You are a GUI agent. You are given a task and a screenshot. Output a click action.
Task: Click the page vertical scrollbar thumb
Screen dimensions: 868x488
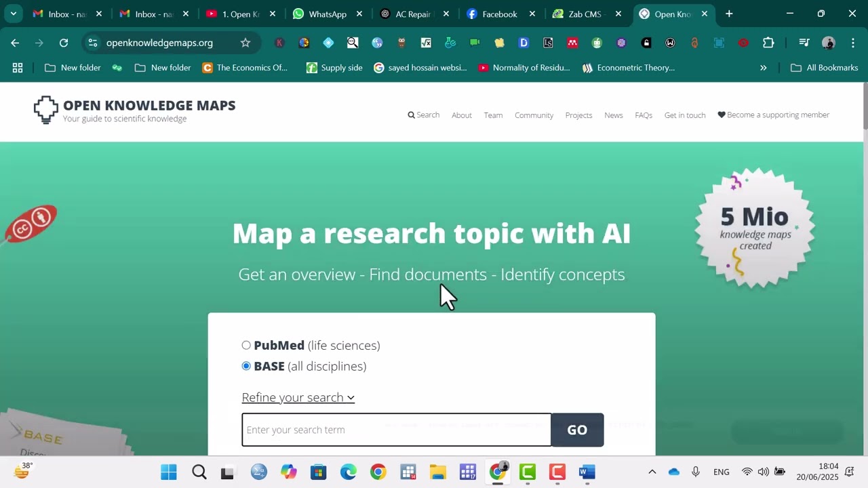[865, 106]
